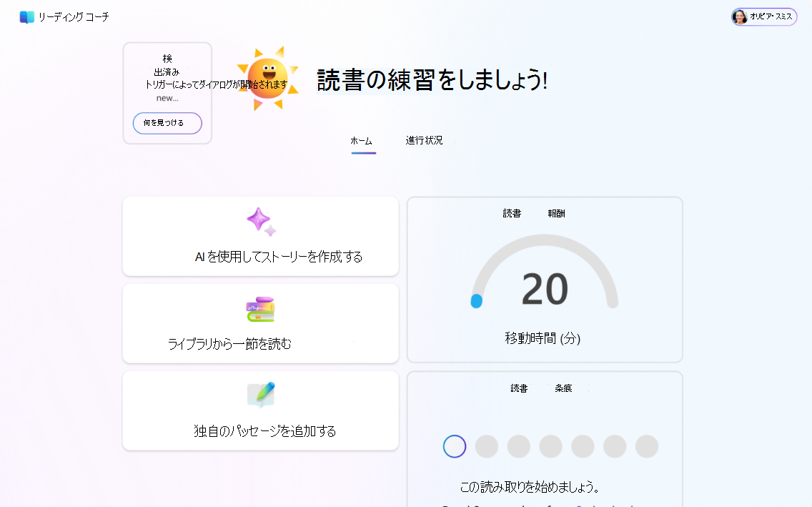Open AI を使用してストーリーを作成する card
This screenshot has height=507, width=812.
260,236
